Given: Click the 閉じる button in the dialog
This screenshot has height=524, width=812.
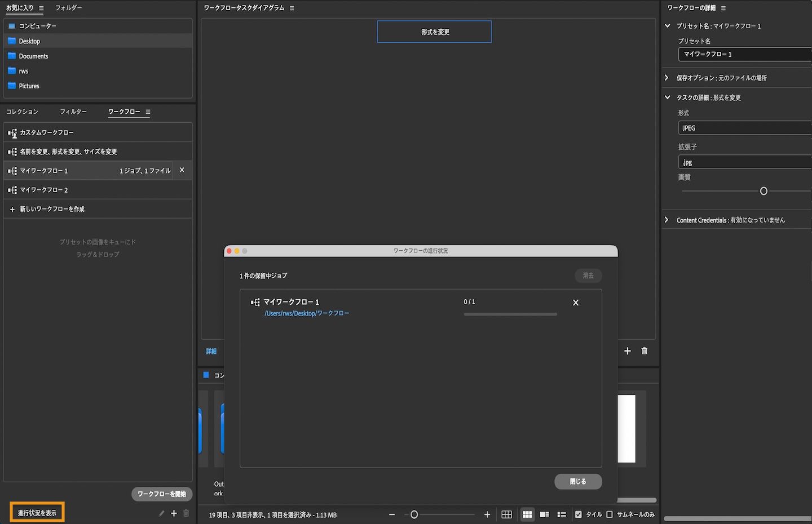Looking at the screenshot, I should [x=578, y=482].
